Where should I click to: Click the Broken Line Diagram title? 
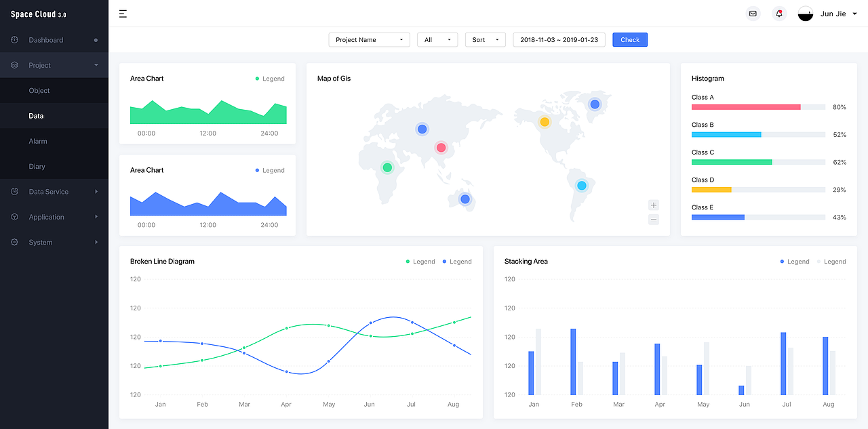162,262
